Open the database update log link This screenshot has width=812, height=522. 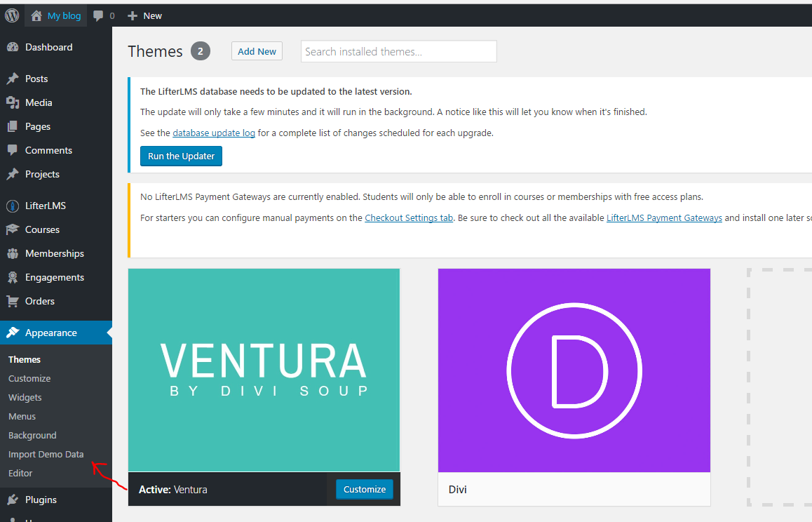tap(214, 133)
